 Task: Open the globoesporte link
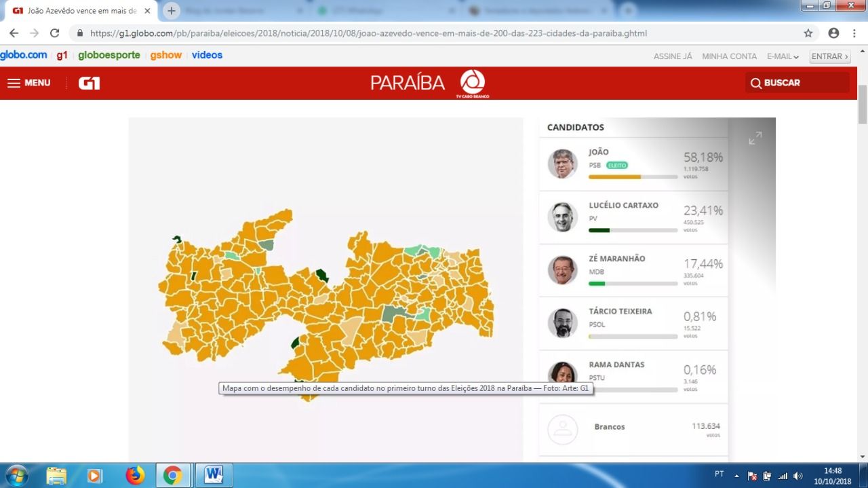point(108,55)
